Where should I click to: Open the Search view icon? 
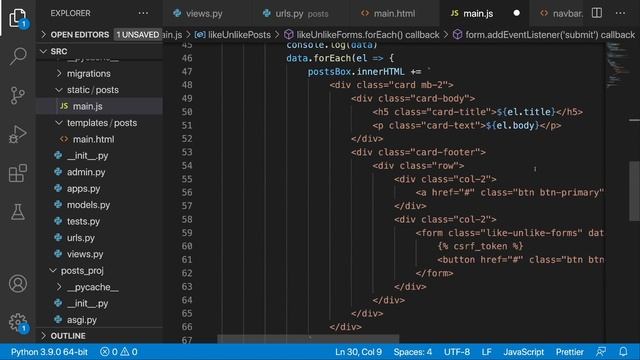pos(18,56)
